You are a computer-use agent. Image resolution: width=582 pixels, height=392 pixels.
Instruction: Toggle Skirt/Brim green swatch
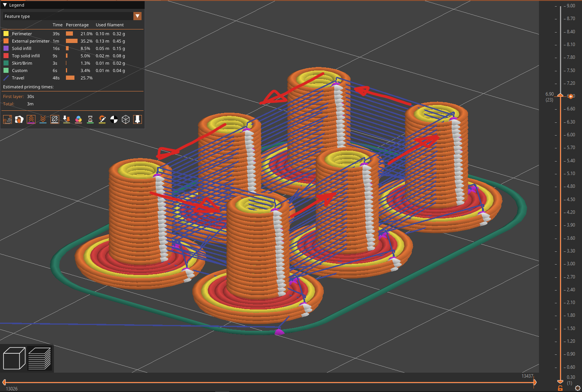coord(6,63)
